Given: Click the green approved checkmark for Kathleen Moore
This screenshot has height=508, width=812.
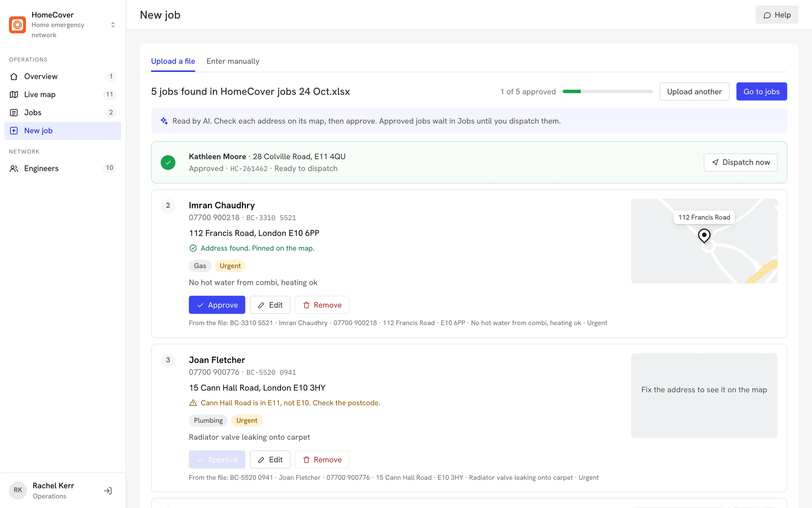Looking at the screenshot, I should (168, 162).
